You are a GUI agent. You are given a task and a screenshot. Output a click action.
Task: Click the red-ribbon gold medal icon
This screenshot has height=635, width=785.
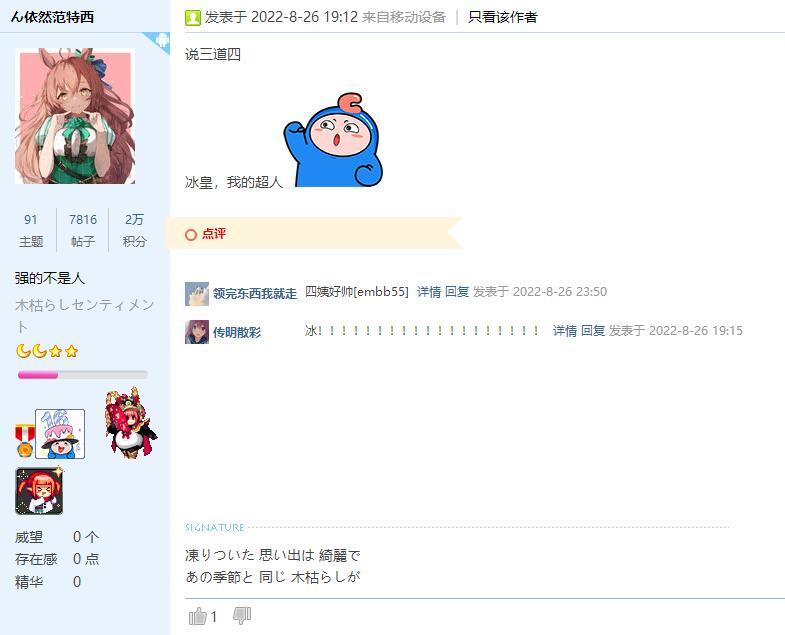click(25, 440)
